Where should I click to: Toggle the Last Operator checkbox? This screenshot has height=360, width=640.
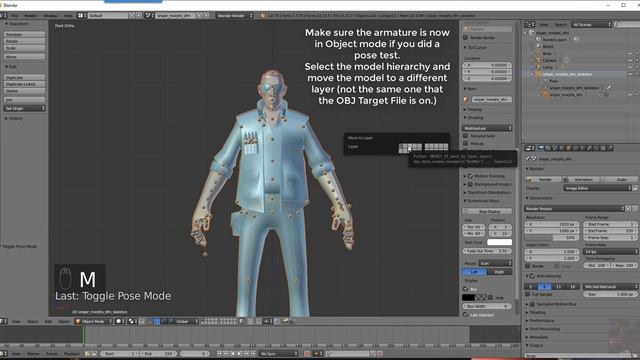[466, 315]
